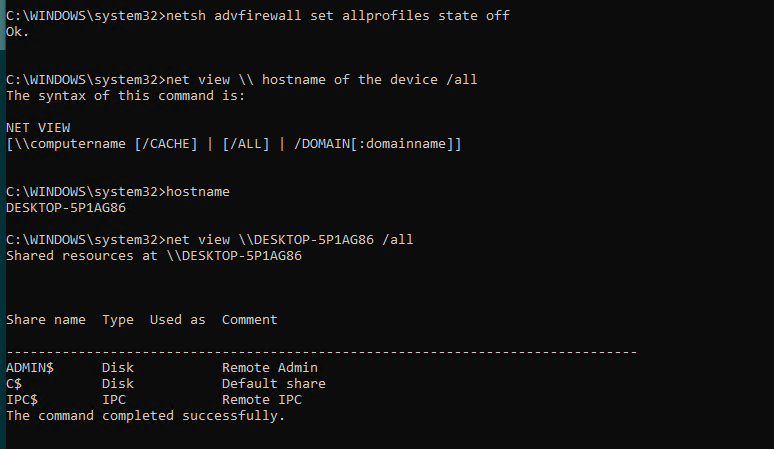
Task: Click the "Ok." output text
Action: click(x=18, y=31)
